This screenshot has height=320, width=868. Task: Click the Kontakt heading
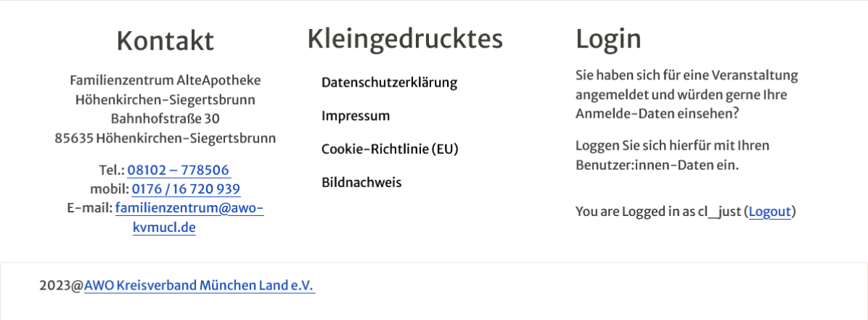(x=165, y=40)
